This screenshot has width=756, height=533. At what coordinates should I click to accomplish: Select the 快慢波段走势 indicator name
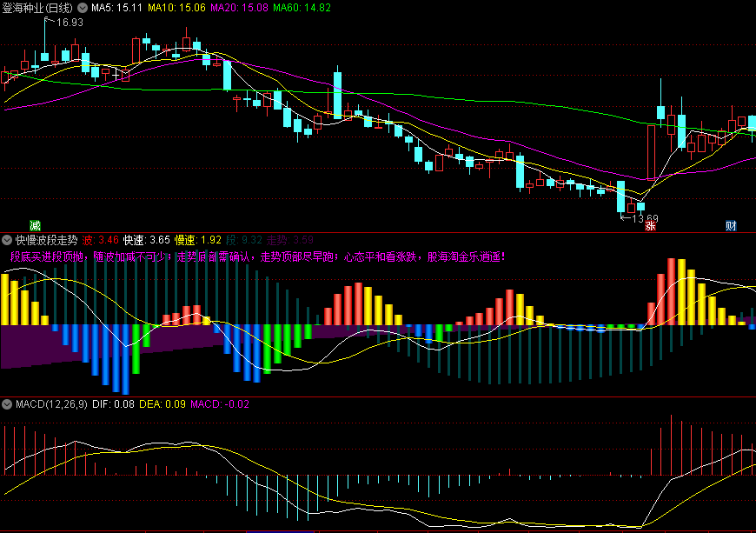point(46,240)
